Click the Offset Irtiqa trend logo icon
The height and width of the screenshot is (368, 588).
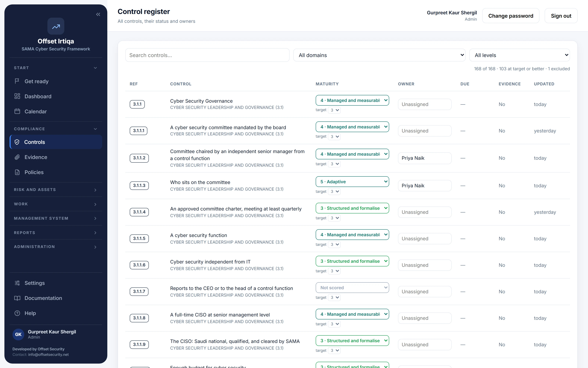point(56,26)
